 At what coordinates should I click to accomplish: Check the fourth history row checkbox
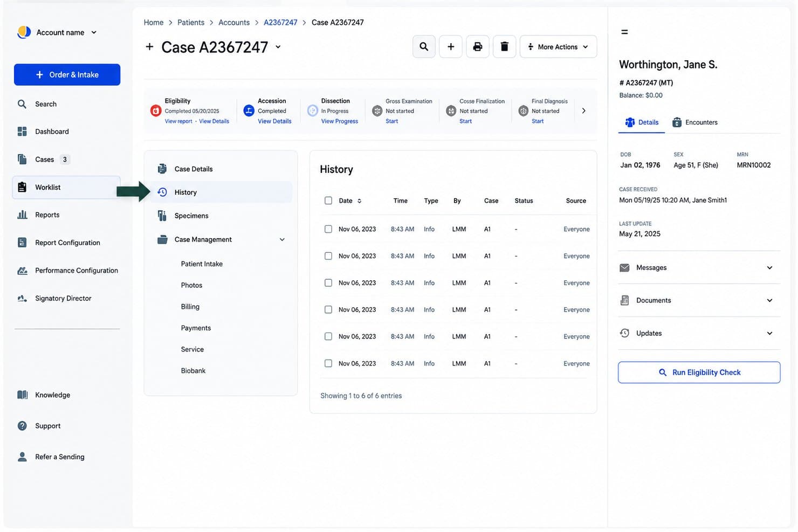328,309
